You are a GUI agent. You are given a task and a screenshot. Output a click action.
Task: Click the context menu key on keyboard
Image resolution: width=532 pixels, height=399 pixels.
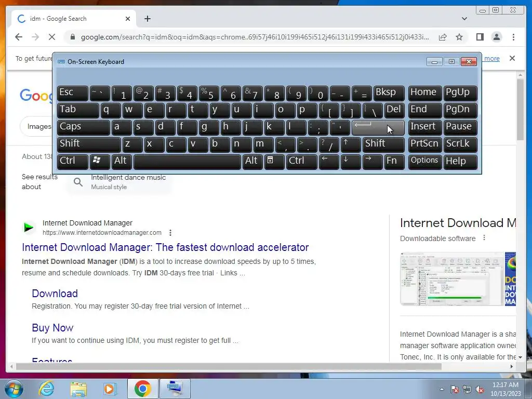coord(274,162)
